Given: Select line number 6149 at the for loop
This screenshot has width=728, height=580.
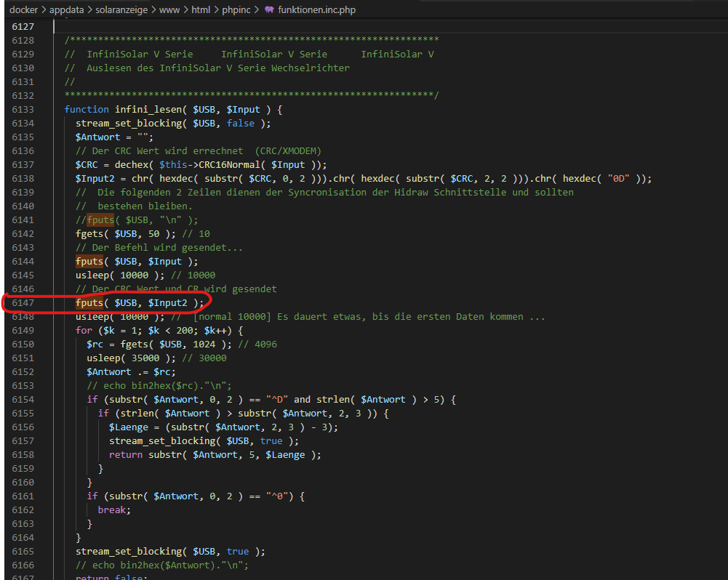Looking at the screenshot, I should point(23,331).
